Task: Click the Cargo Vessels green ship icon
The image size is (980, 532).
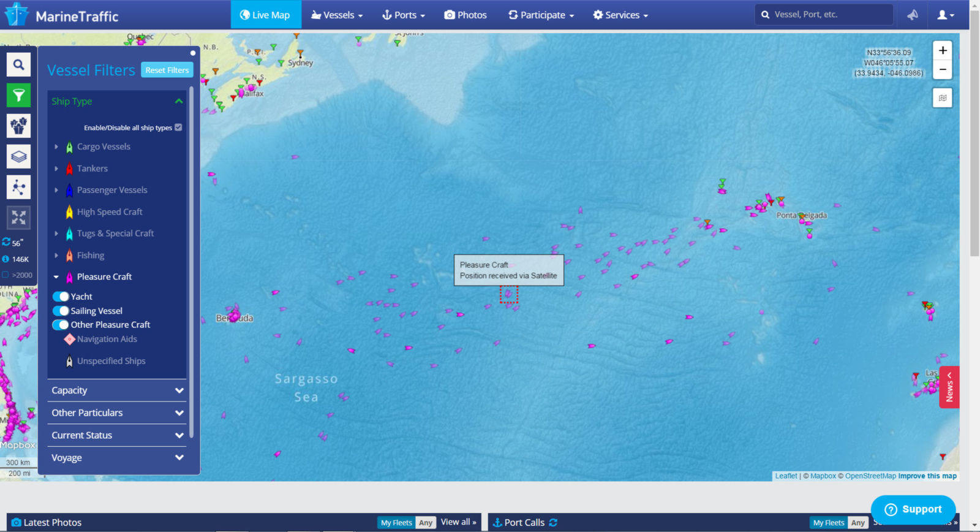Action: click(69, 147)
